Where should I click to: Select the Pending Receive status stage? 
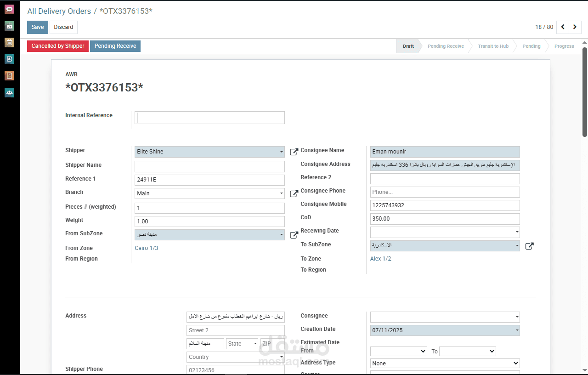[446, 46]
